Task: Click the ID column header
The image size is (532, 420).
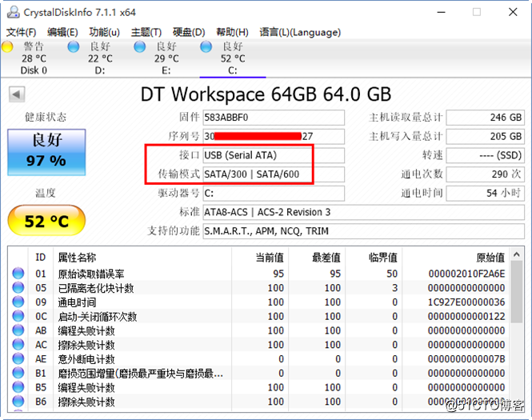Action: tap(40, 258)
